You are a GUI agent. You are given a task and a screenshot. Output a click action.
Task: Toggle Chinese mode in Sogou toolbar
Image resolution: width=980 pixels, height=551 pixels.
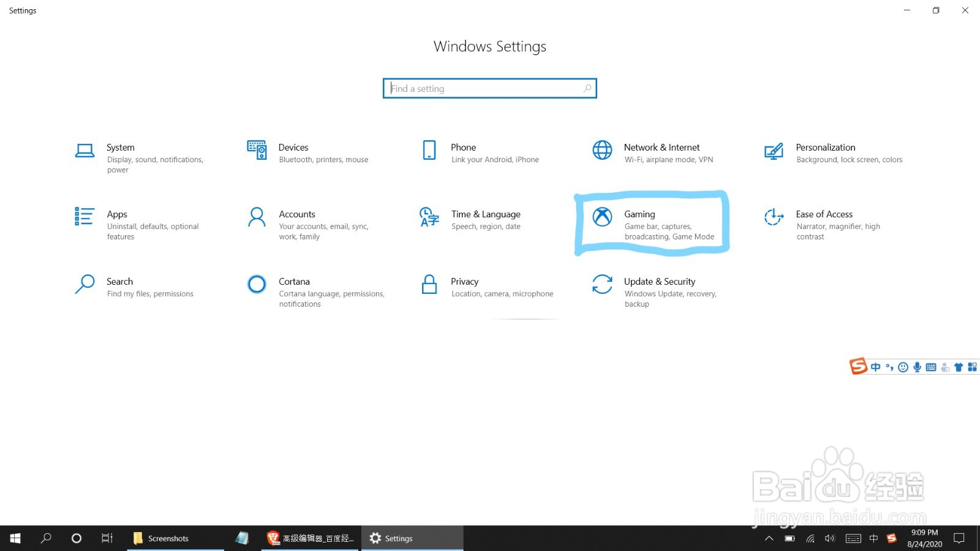[875, 367]
